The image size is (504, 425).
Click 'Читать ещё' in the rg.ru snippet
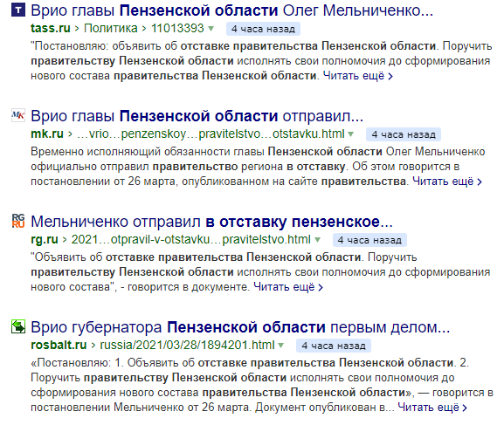click(288, 287)
